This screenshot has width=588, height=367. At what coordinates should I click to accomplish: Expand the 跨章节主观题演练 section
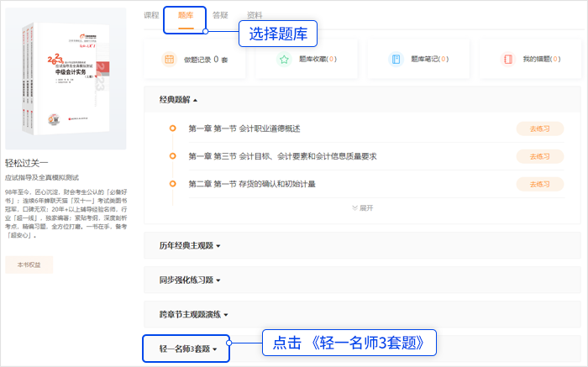pos(193,314)
